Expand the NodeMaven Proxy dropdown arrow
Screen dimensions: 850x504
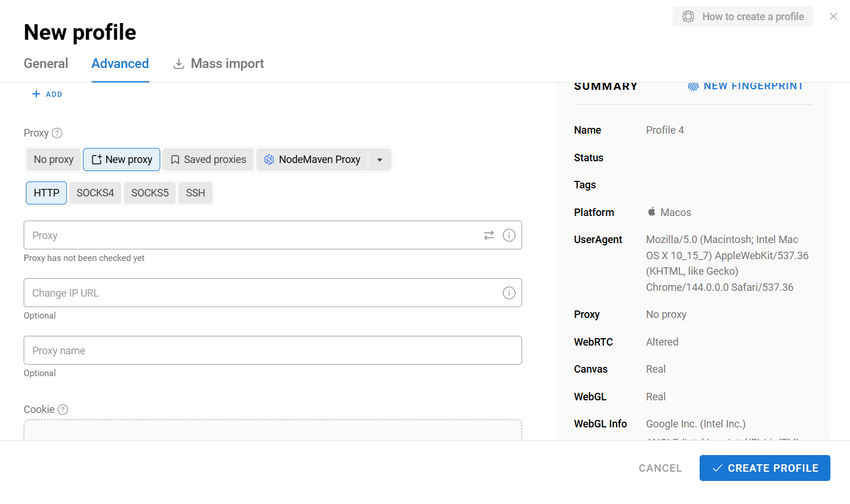point(380,160)
